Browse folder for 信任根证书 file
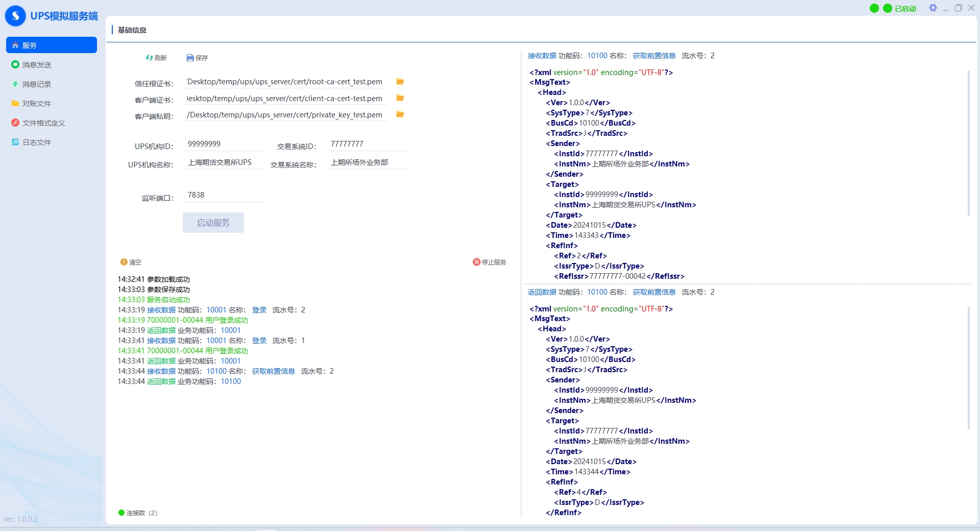 tap(400, 82)
